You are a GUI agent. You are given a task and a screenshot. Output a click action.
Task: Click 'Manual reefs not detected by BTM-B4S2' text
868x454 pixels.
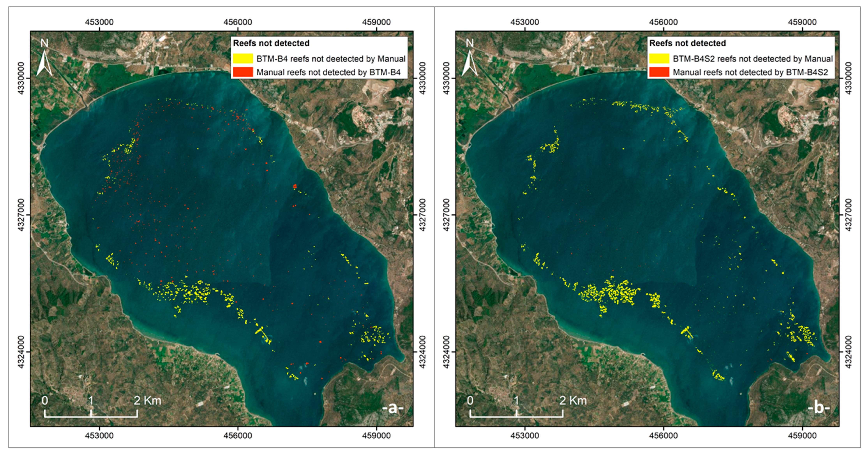(750, 72)
